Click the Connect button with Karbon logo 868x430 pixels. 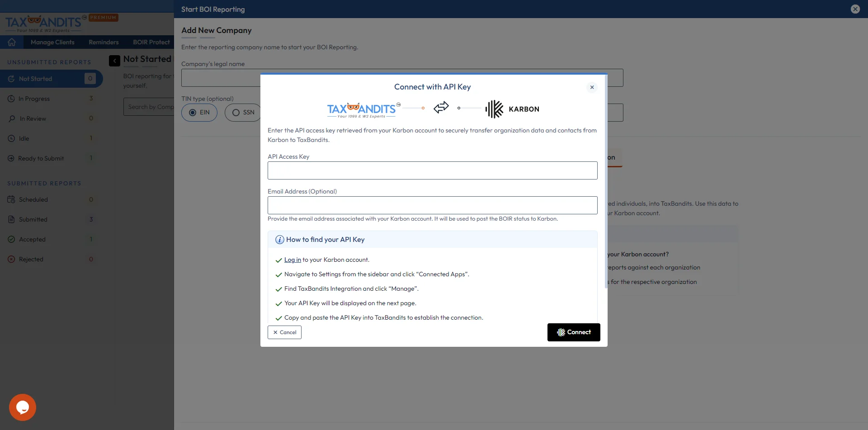(x=574, y=332)
